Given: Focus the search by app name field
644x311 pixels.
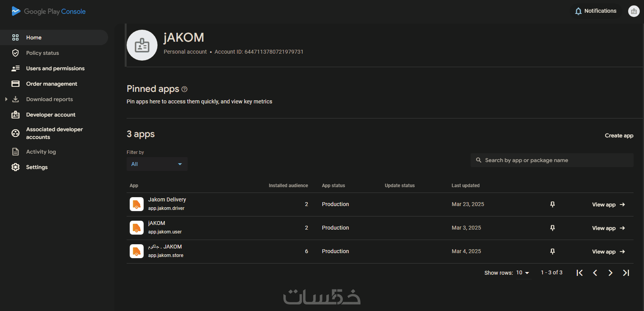Looking at the screenshot, I should pos(552,160).
